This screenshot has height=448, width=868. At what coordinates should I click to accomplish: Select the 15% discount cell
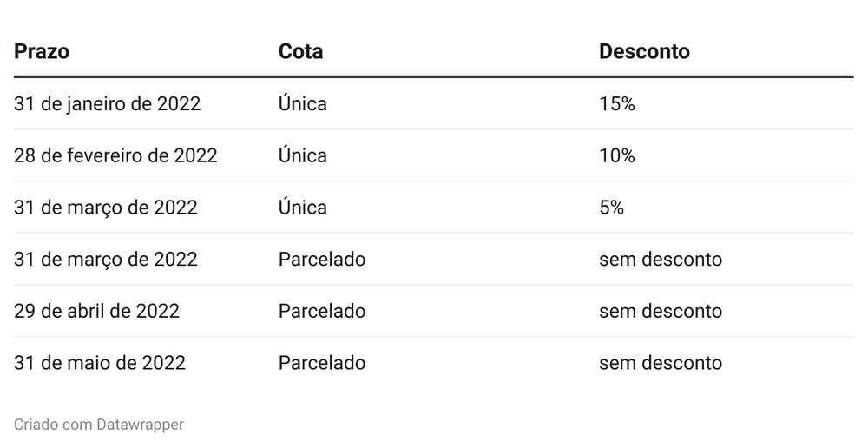coord(617,104)
